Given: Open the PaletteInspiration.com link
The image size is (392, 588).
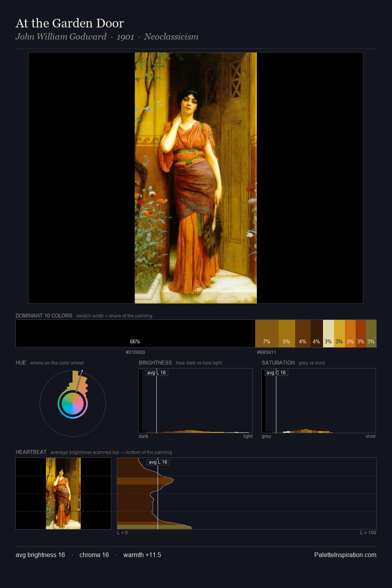Looking at the screenshot, I should coord(345,555).
